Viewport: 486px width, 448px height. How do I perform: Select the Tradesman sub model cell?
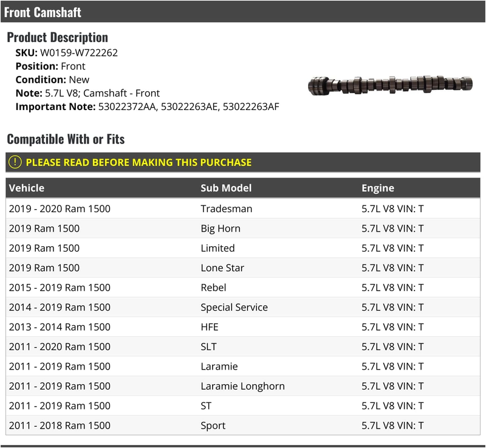tap(226, 208)
